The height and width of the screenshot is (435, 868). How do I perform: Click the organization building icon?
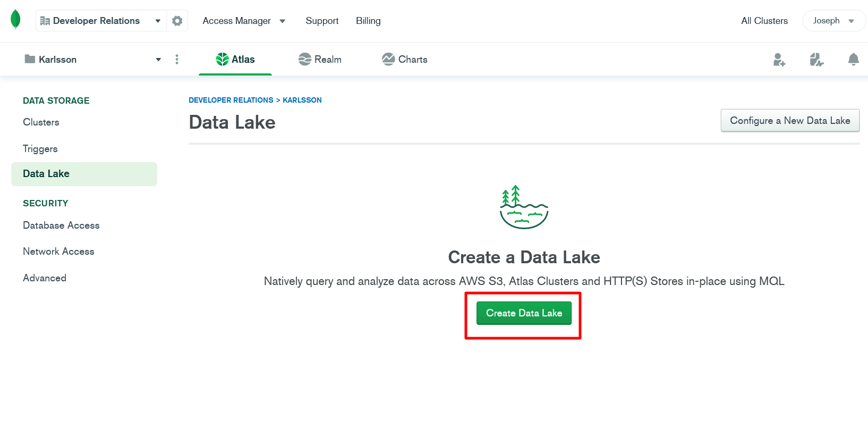pos(45,21)
